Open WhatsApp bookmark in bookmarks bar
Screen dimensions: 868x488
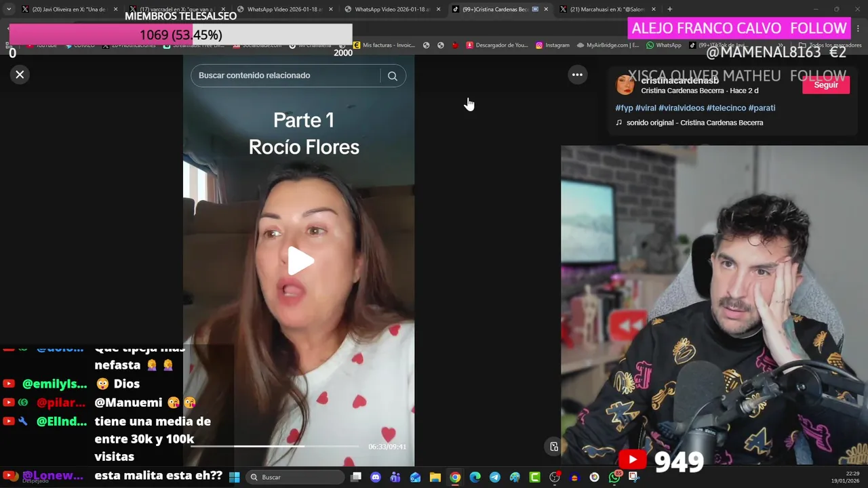(664, 45)
